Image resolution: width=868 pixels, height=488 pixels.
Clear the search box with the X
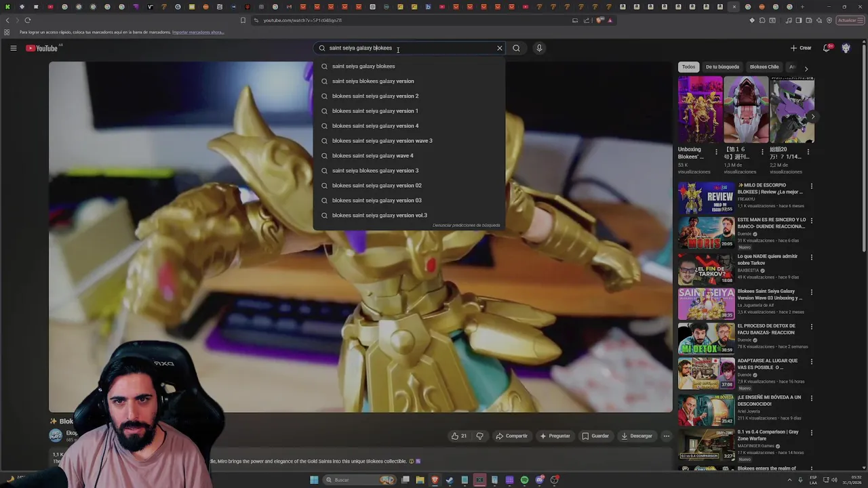(500, 48)
